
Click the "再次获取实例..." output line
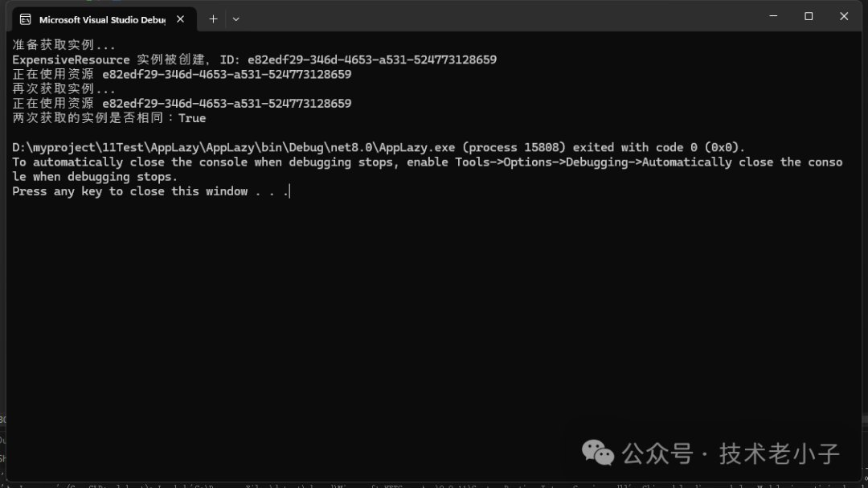pyautogui.click(x=63, y=88)
